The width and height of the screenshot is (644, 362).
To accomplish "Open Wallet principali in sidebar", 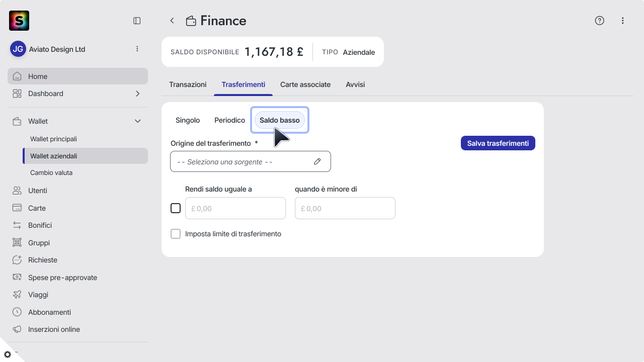I will click(x=53, y=139).
